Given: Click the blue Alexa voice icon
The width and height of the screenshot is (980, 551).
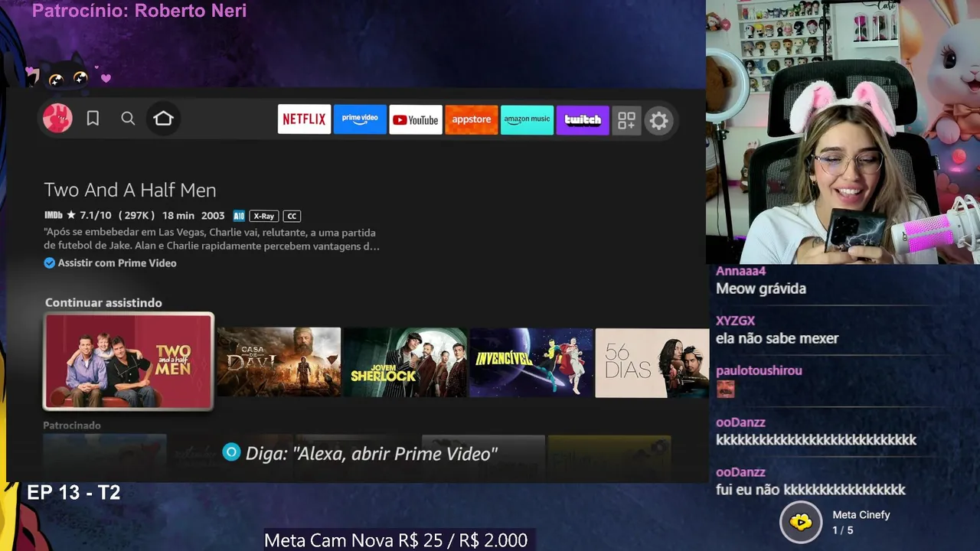Looking at the screenshot, I should 231,452.
